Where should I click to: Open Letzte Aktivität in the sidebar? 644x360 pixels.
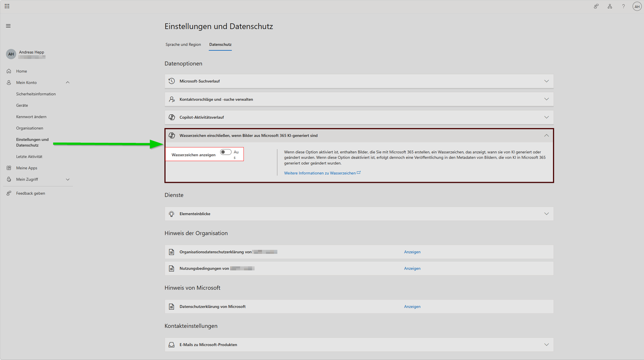[x=29, y=157]
